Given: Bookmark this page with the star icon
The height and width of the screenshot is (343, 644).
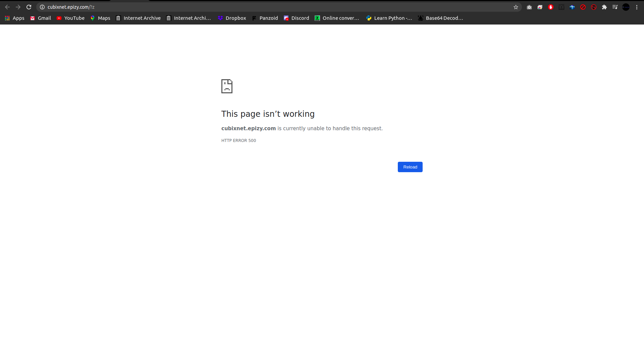Looking at the screenshot, I should pyautogui.click(x=516, y=7).
